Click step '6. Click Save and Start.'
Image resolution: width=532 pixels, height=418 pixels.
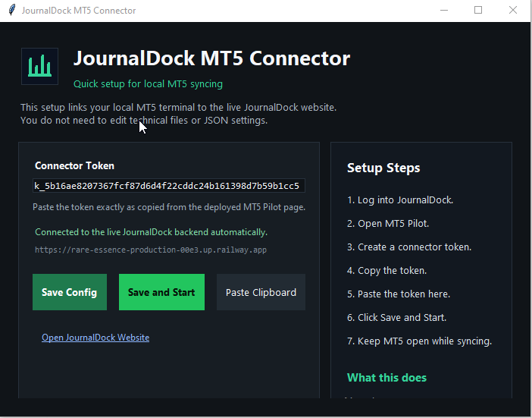396,318
